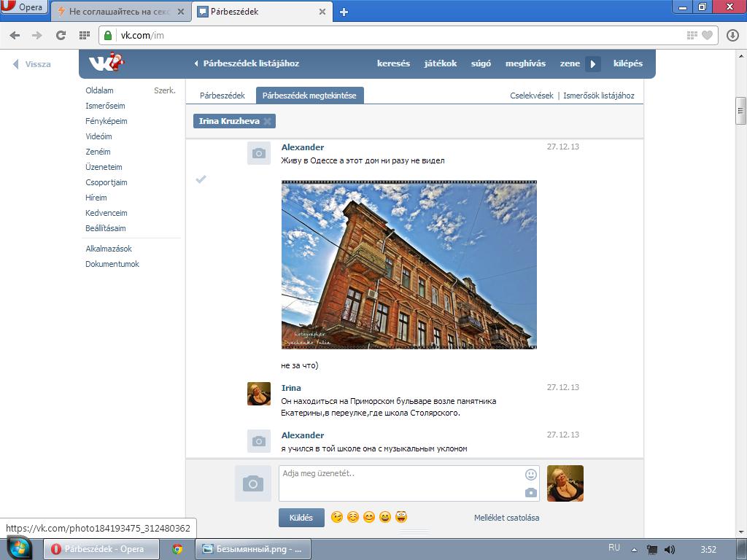
Task: Click the Küldés send button
Action: click(301, 518)
